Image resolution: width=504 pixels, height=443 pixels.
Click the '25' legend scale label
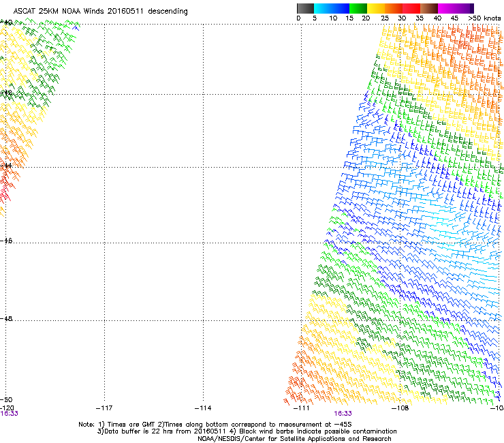click(x=384, y=18)
